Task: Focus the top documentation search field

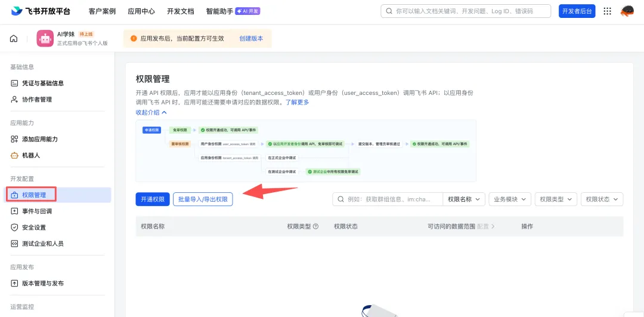Action: coord(466,11)
